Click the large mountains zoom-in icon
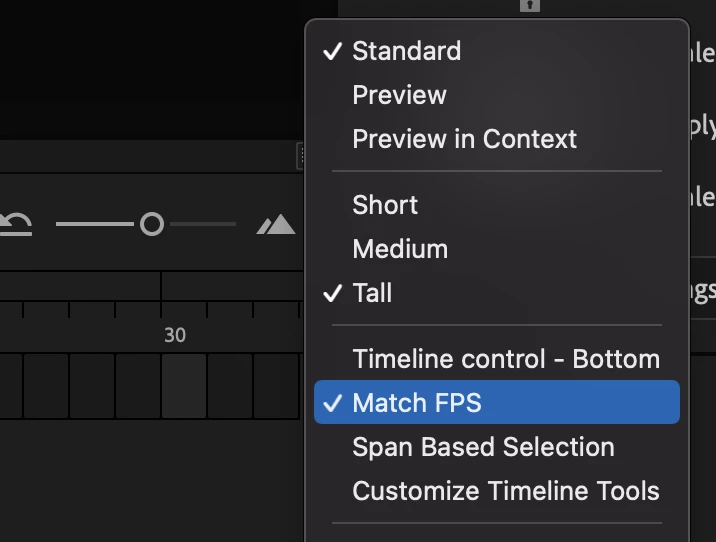 [276, 224]
